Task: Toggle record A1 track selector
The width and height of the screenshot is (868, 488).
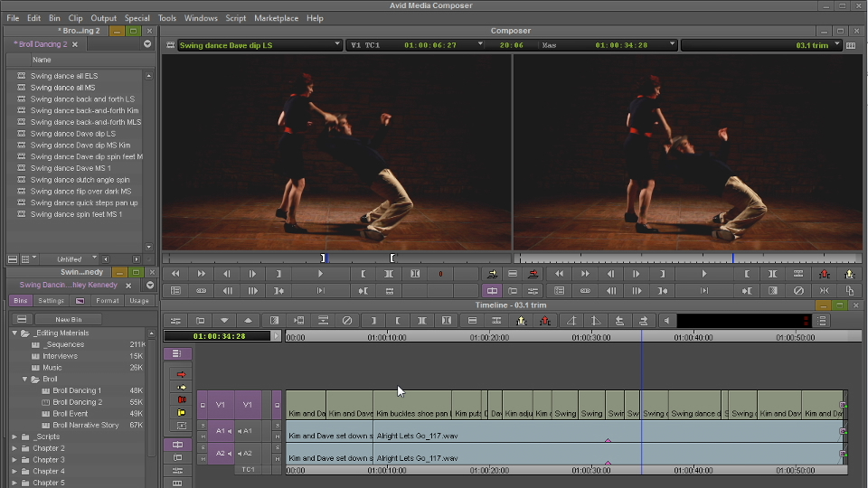Action: pyautogui.click(x=248, y=431)
